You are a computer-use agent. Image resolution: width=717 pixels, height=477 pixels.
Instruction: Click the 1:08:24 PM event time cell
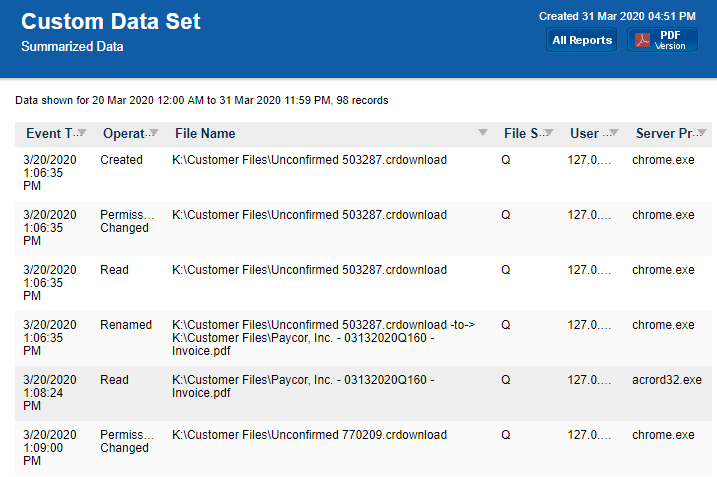49,394
